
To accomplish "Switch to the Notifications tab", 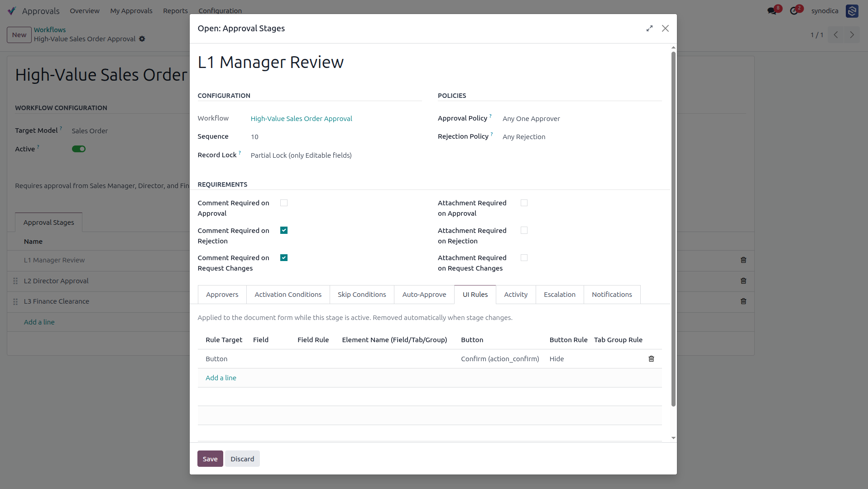I will click(x=612, y=295).
